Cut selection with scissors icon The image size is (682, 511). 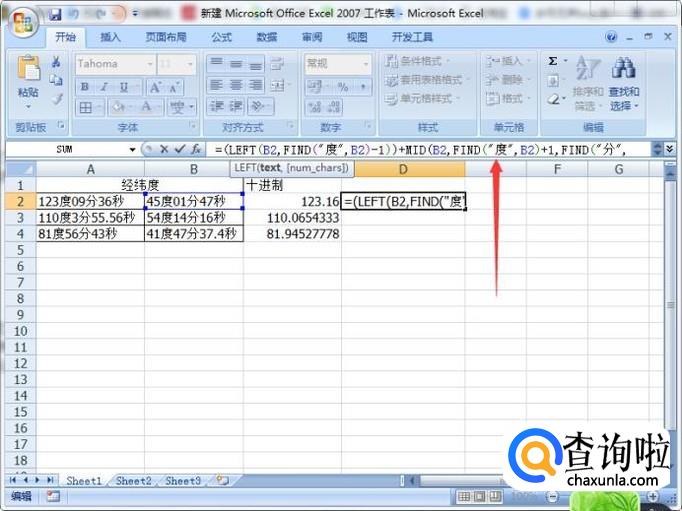point(56,62)
